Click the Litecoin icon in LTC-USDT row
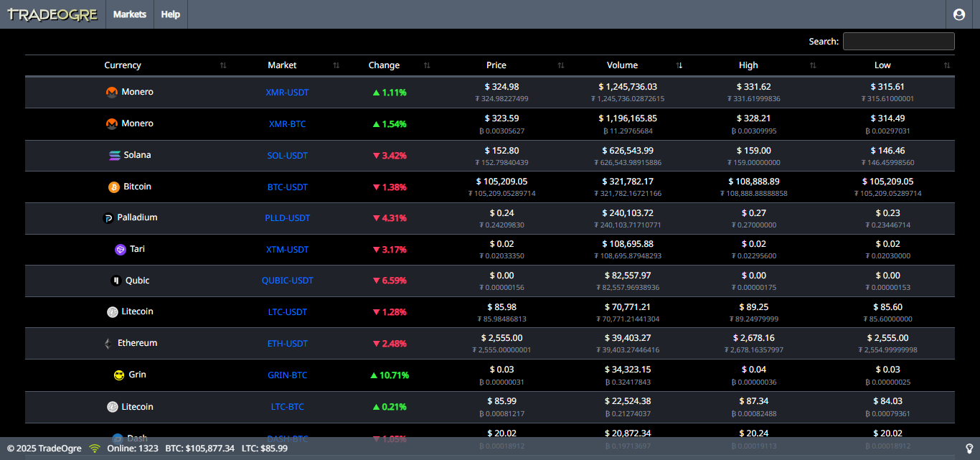The width and height of the screenshot is (980, 460). click(113, 312)
